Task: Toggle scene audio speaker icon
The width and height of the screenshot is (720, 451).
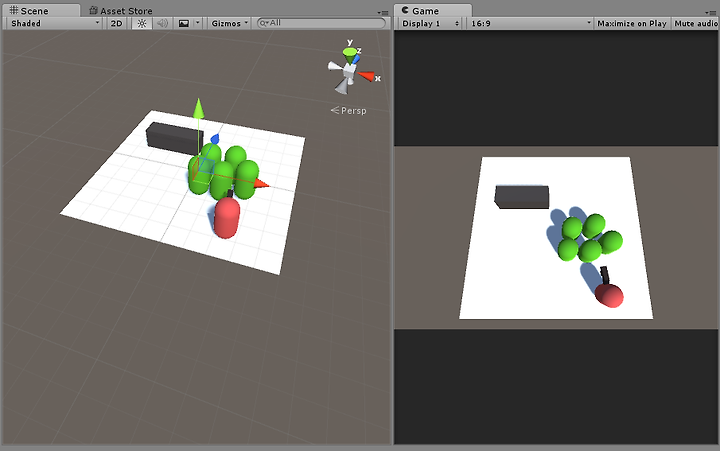Action: (x=162, y=23)
